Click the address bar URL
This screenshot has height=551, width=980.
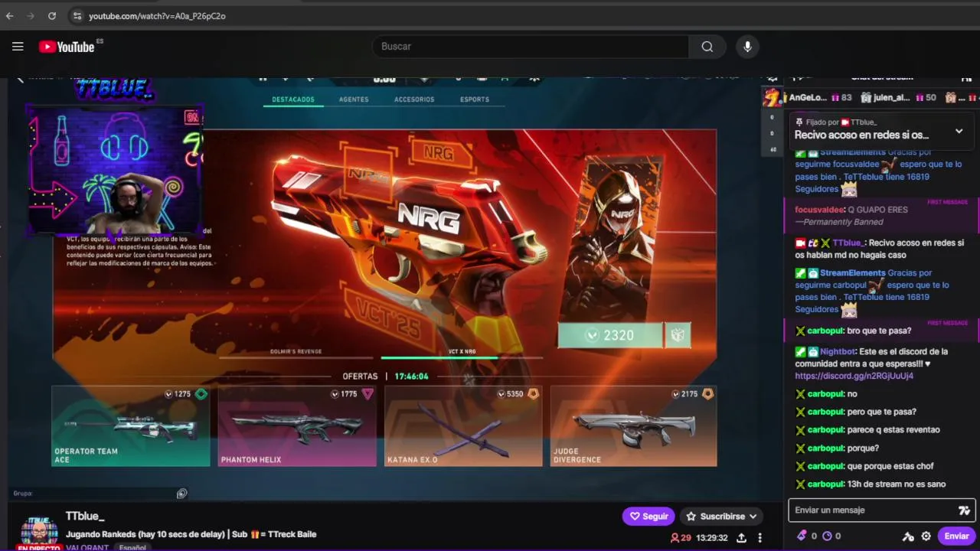(157, 15)
